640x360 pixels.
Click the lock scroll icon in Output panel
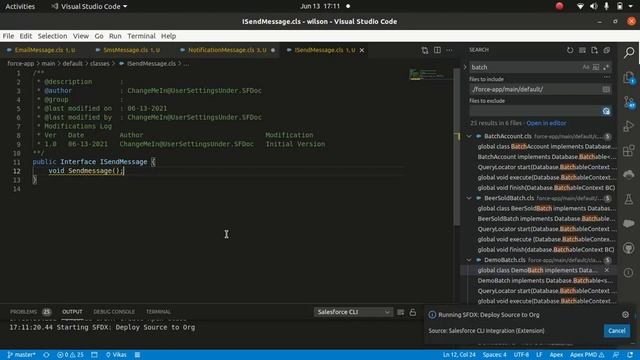tap(413, 312)
